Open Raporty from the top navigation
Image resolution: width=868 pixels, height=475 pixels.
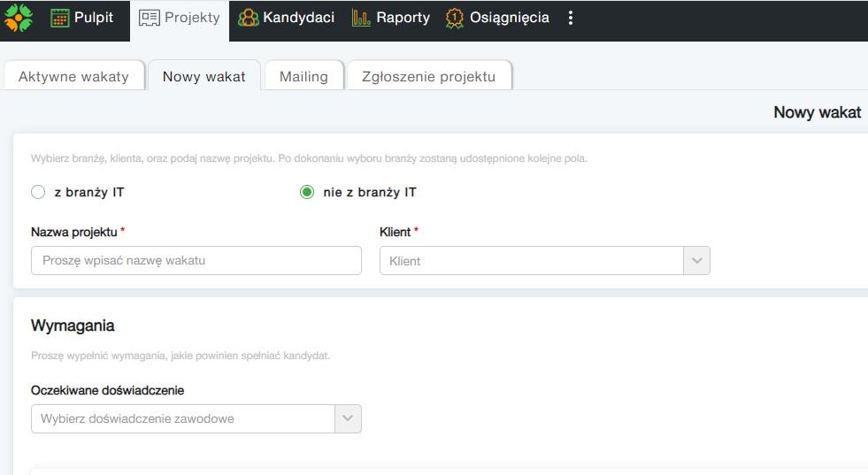tap(402, 18)
